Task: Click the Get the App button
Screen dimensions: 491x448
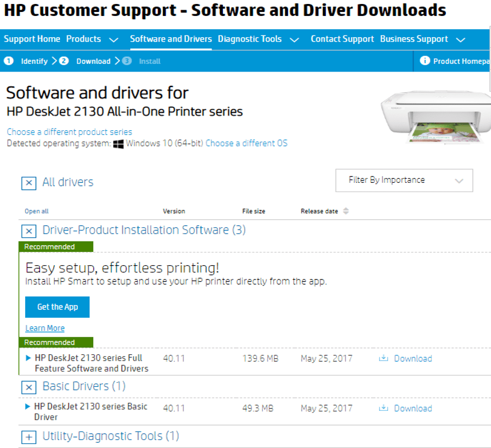Action: pyautogui.click(x=57, y=307)
